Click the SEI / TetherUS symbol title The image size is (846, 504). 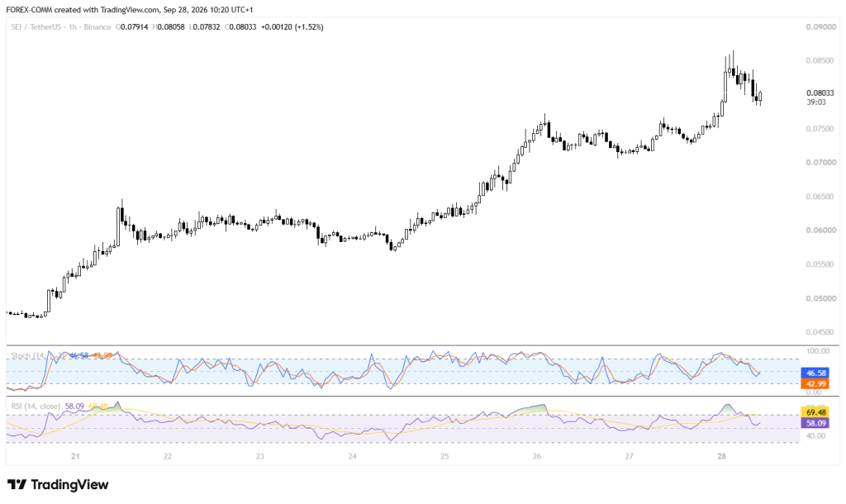coord(36,27)
